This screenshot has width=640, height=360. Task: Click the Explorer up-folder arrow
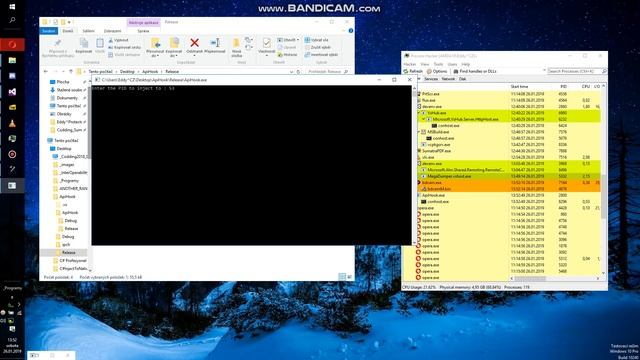tap(71, 71)
